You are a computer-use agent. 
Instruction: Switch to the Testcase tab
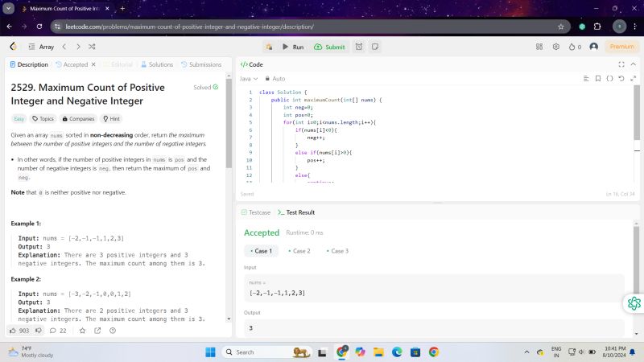coord(256,212)
